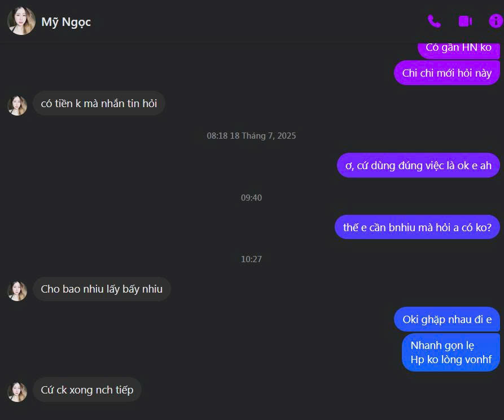The width and height of the screenshot is (504, 420).
Task: Click message "thế e cần bnhiu mà hỏi a có ko?"
Action: tap(417, 227)
